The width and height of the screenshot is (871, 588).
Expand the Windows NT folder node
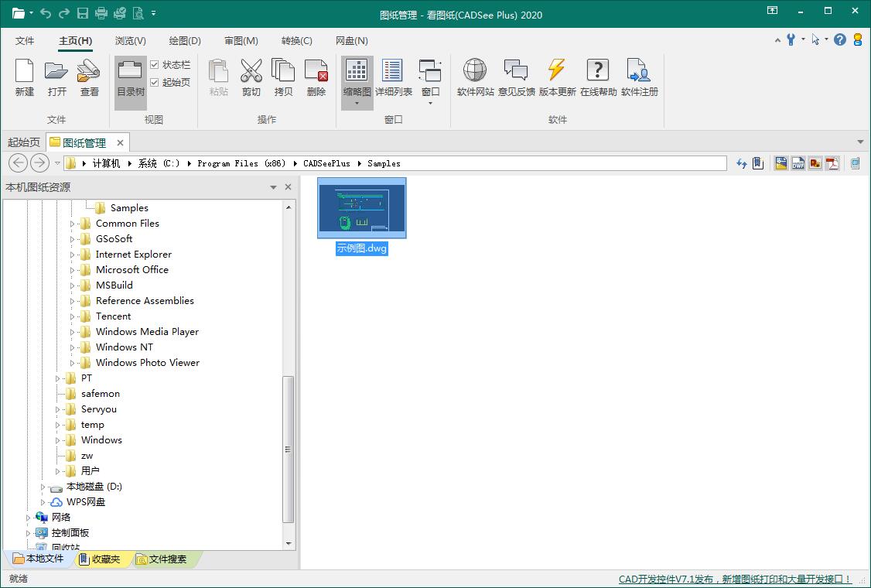(72, 347)
